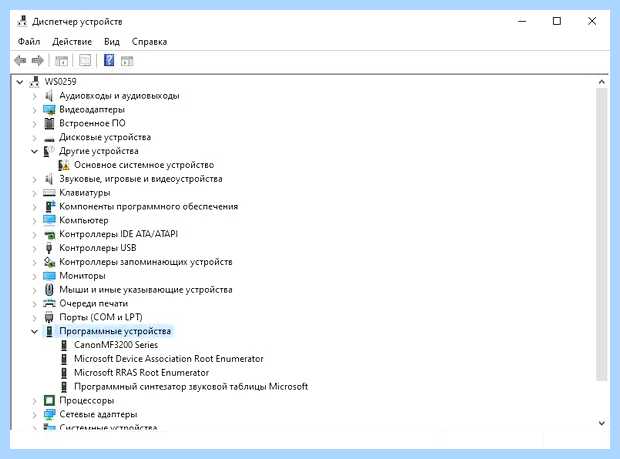Maximize the Device Manager window
The width and height of the screenshot is (620, 459).
point(557,21)
